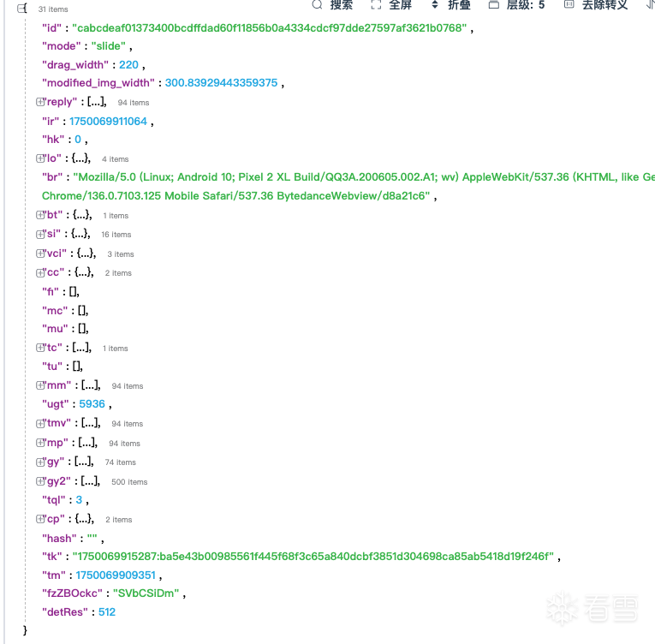655x644 pixels.
Task: Select the "modified_img_width" key
Action: coord(98,83)
